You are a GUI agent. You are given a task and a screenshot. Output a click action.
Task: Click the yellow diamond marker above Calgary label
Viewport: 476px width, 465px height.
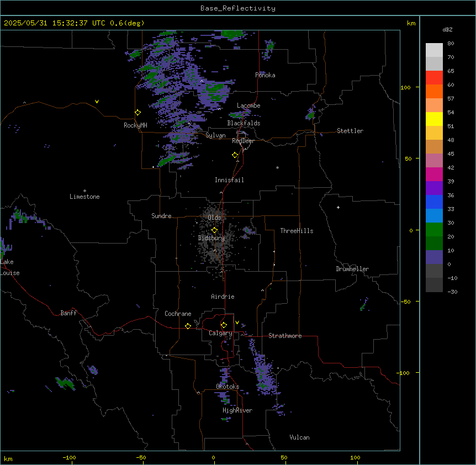224,325
